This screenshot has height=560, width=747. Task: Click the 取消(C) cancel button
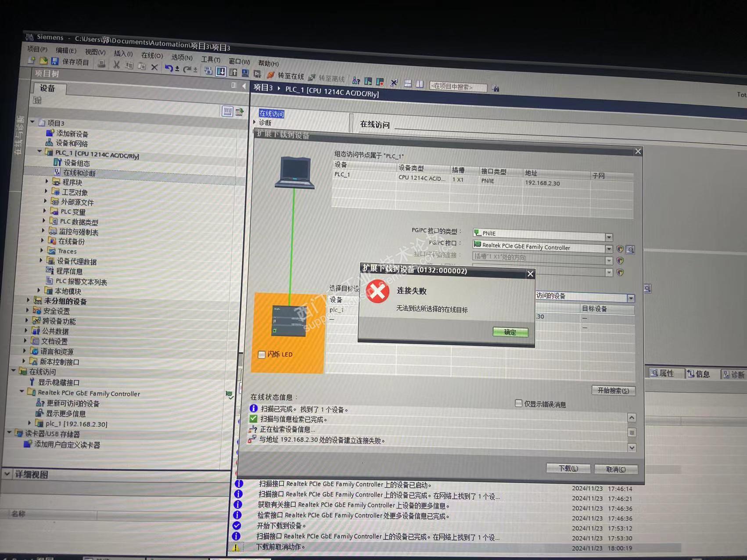click(x=616, y=469)
